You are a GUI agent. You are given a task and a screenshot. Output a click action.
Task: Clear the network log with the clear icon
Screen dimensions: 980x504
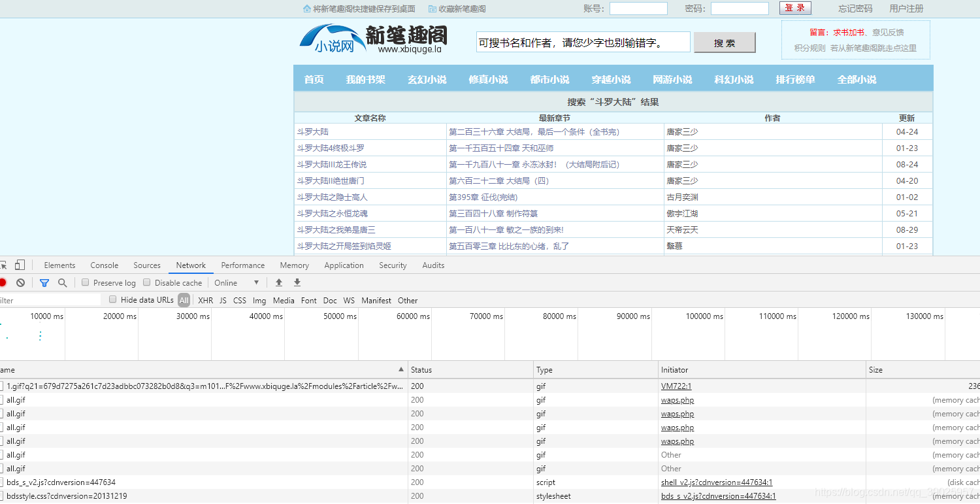(x=20, y=282)
